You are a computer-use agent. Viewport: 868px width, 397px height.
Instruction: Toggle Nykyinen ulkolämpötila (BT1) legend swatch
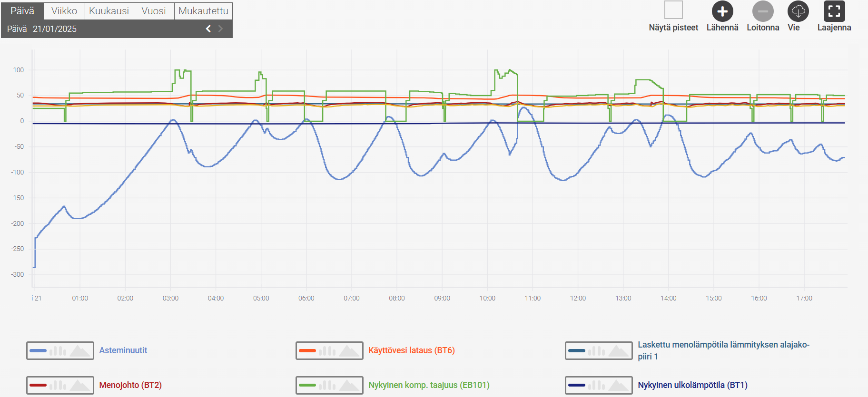click(599, 385)
